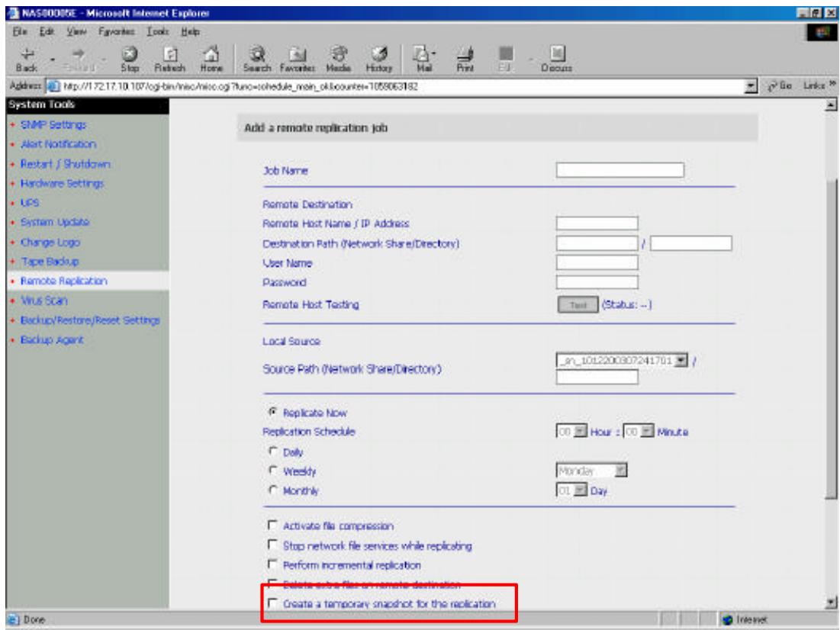Enable Activate file compression checkbox
The width and height of the screenshot is (840, 630).
[x=272, y=525]
